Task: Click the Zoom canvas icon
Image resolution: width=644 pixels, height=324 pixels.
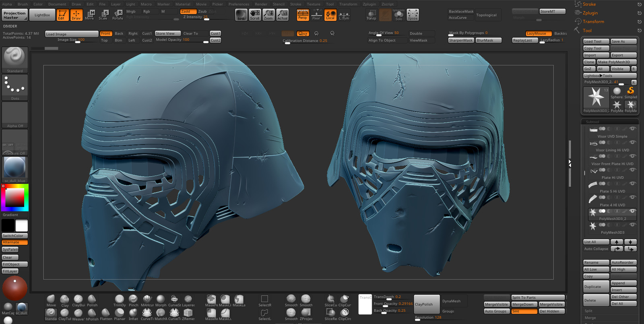Action: click(268, 15)
